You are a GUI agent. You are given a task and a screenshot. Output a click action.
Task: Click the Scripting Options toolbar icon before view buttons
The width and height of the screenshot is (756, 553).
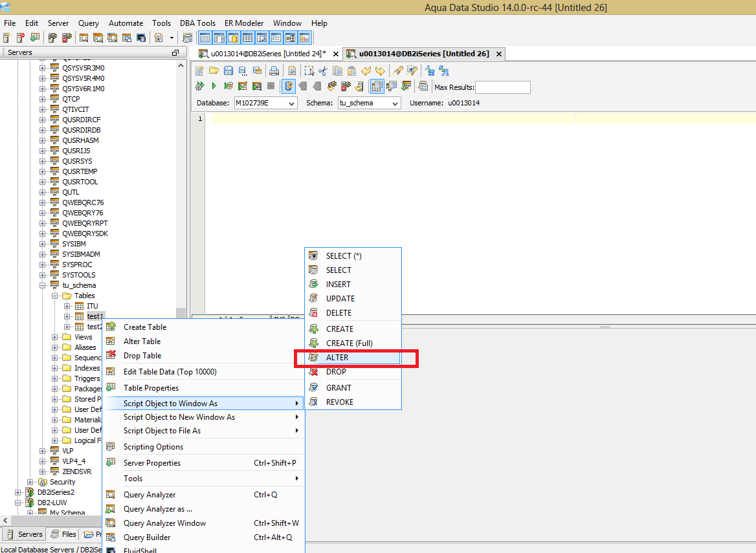pyautogui.click(x=188, y=38)
